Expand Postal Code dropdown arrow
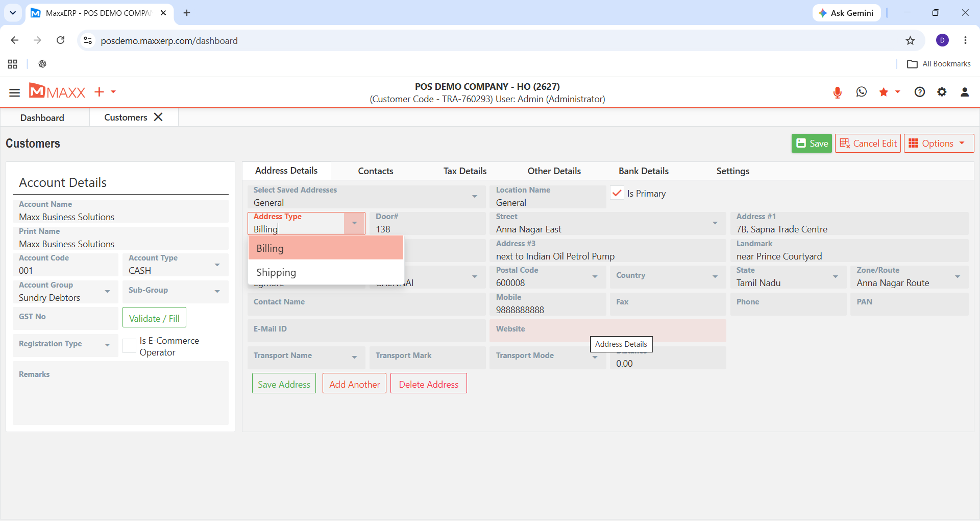Image resolution: width=980 pixels, height=521 pixels. tap(595, 277)
